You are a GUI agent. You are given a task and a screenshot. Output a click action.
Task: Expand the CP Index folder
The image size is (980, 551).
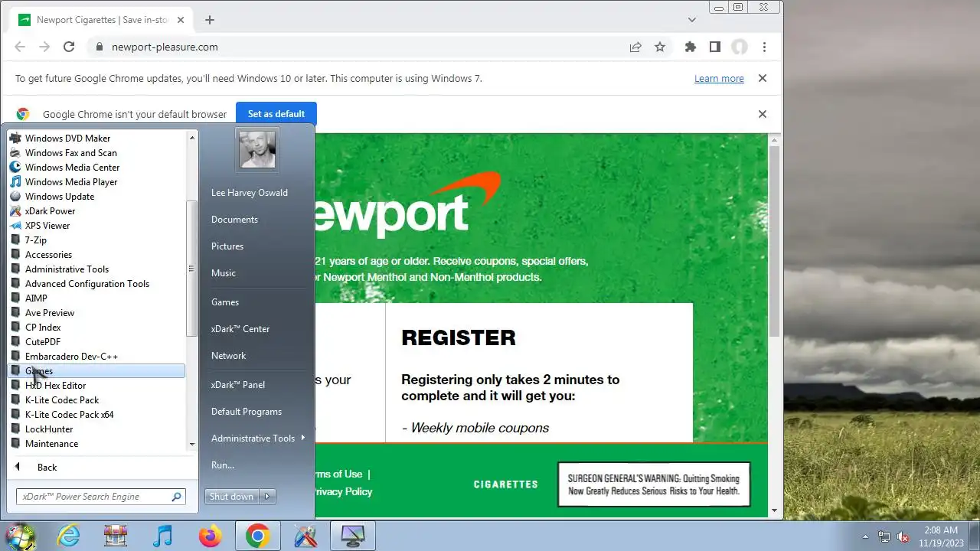coord(96,328)
